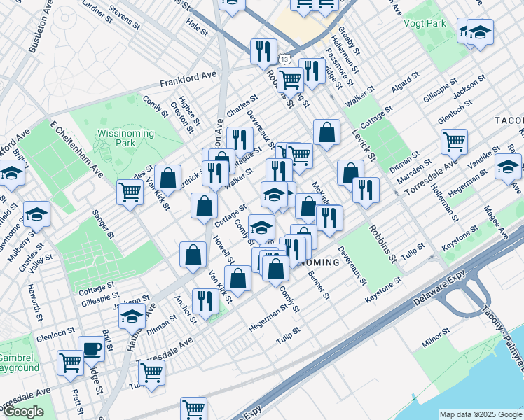
Task: Open the restaurant marker near Route 13 shield
Action: click(264, 50)
